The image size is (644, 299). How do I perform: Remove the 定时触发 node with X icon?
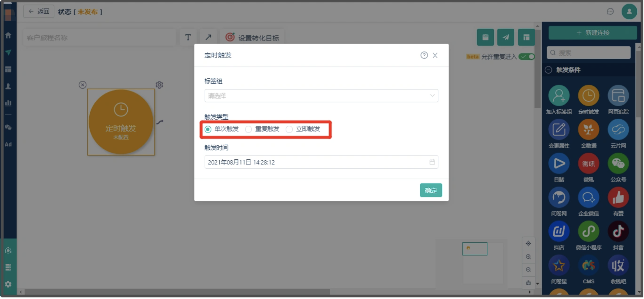[83, 85]
